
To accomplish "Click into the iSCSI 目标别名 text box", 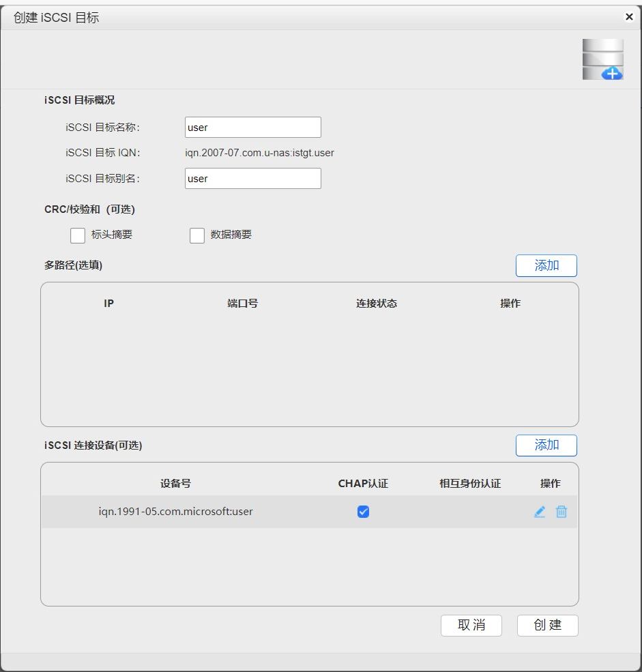I will 252,179.
